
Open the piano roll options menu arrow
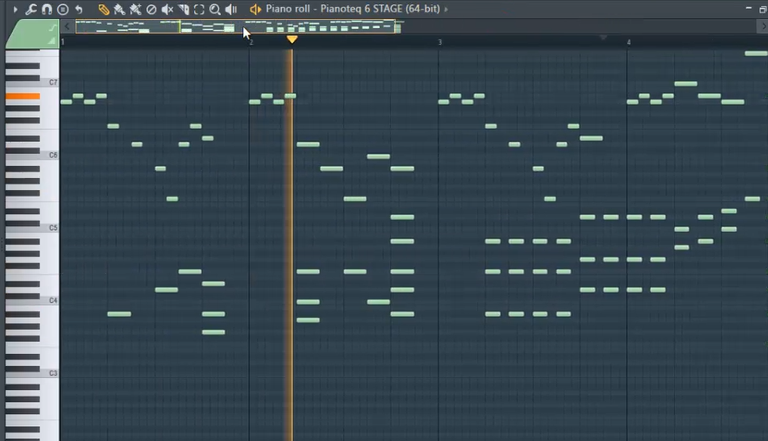coord(15,9)
